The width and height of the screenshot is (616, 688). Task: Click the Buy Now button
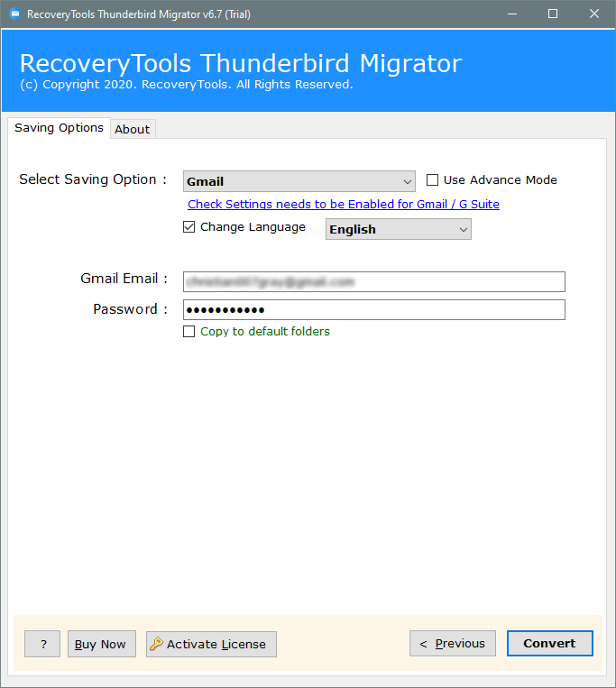[102, 644]
